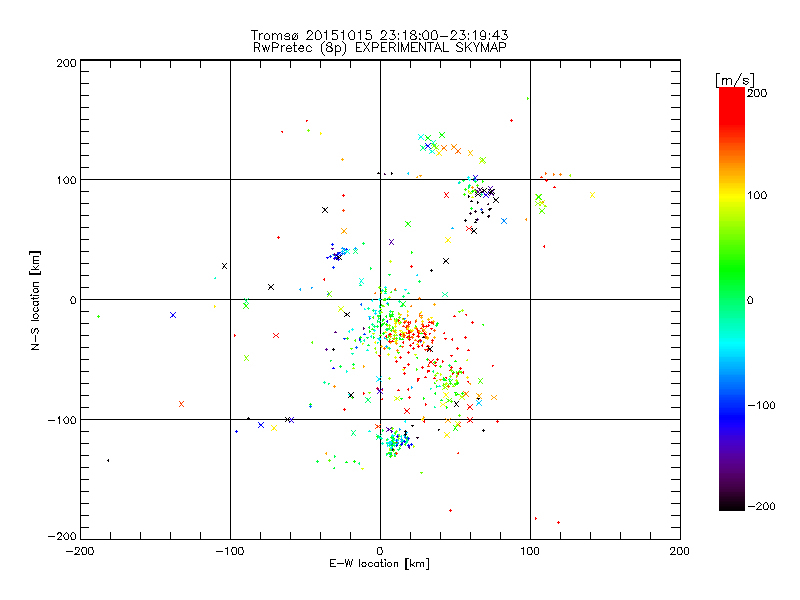Image resolution: width=800 pixels, height=600 pixels.
Task: Click the colorbar tick label "-200"
Action: [761, 507]
